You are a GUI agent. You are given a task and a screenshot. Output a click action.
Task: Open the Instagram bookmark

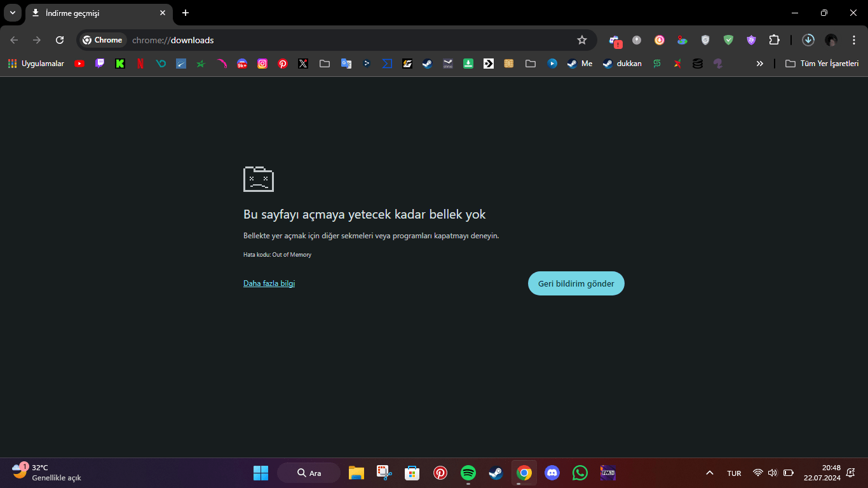(262, 64)
